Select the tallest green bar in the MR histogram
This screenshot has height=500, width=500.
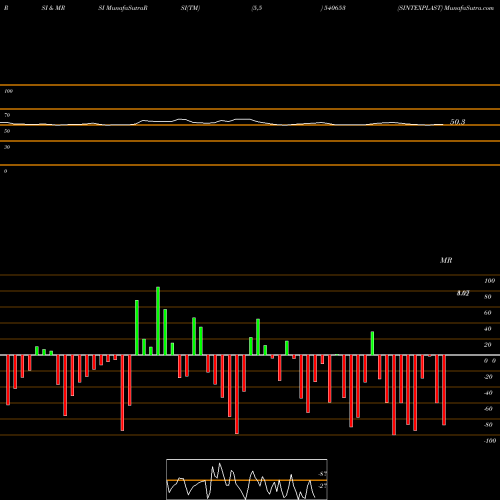tap(158, 321)
